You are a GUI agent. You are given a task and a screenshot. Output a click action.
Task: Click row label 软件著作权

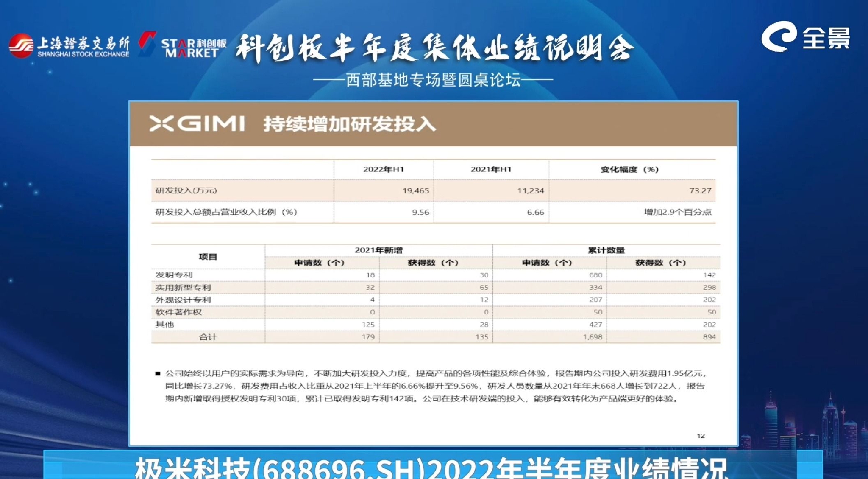178,312
